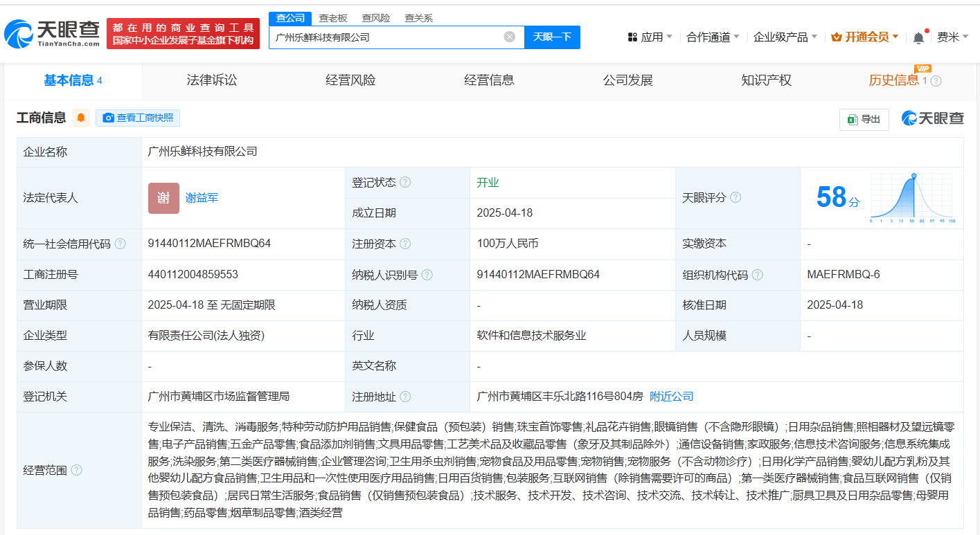
Task: Click help icon beside 统一社会信用代码
Action: point(122,244)
